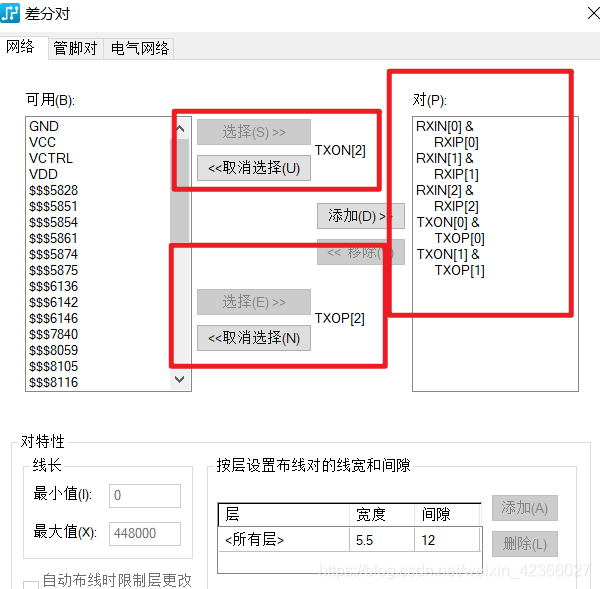Click the 最小值(I) length input field
Screen dimensions: 600x589
coord(145,496)
